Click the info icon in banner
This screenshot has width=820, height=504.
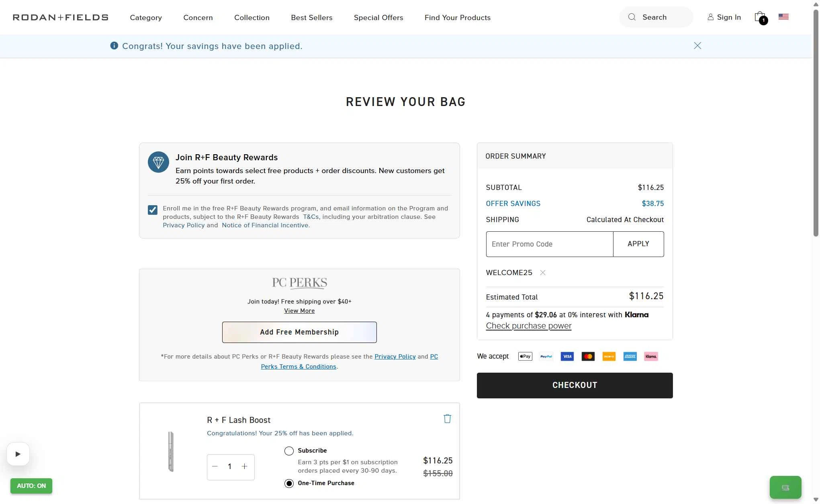(114, 46)
